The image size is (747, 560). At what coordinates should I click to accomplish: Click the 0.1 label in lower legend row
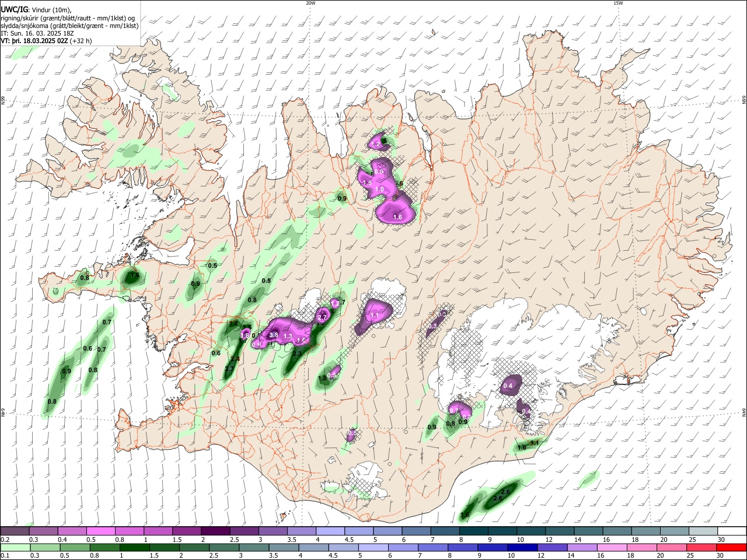point(5,556)
